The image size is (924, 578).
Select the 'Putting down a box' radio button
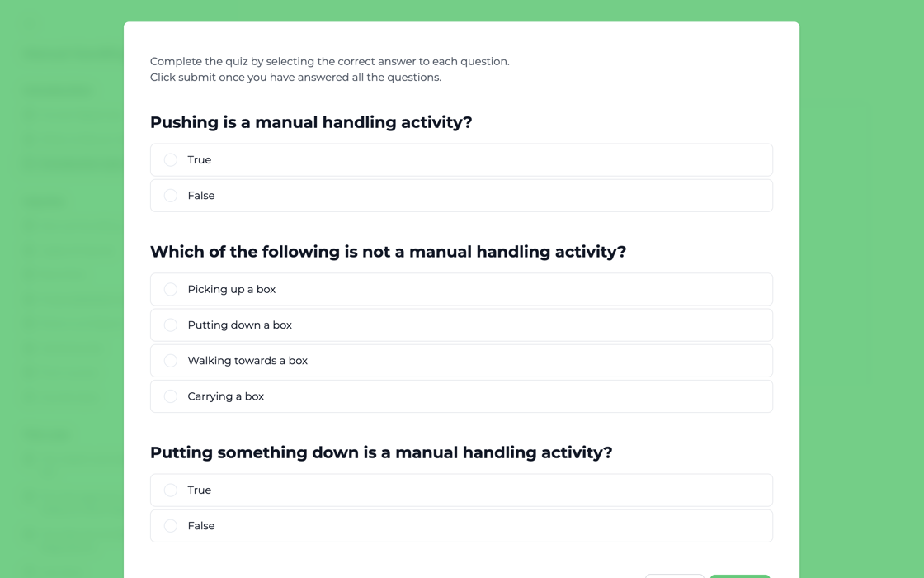[x=170, y=325]
